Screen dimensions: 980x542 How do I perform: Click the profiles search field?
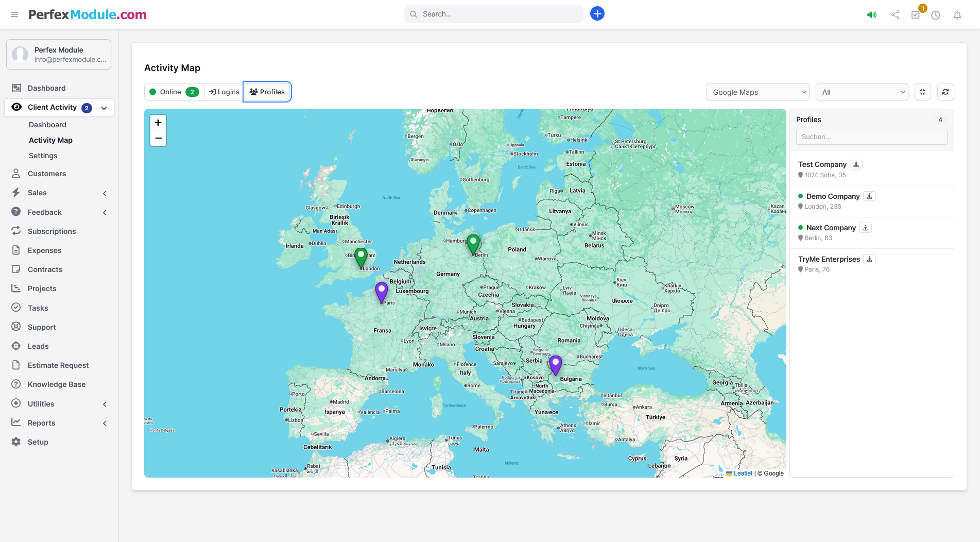pyautogui.click(x=871, y=137)
